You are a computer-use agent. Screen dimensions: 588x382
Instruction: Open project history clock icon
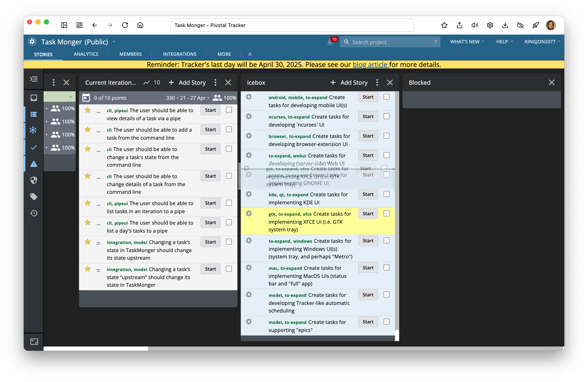coord(34,213)
